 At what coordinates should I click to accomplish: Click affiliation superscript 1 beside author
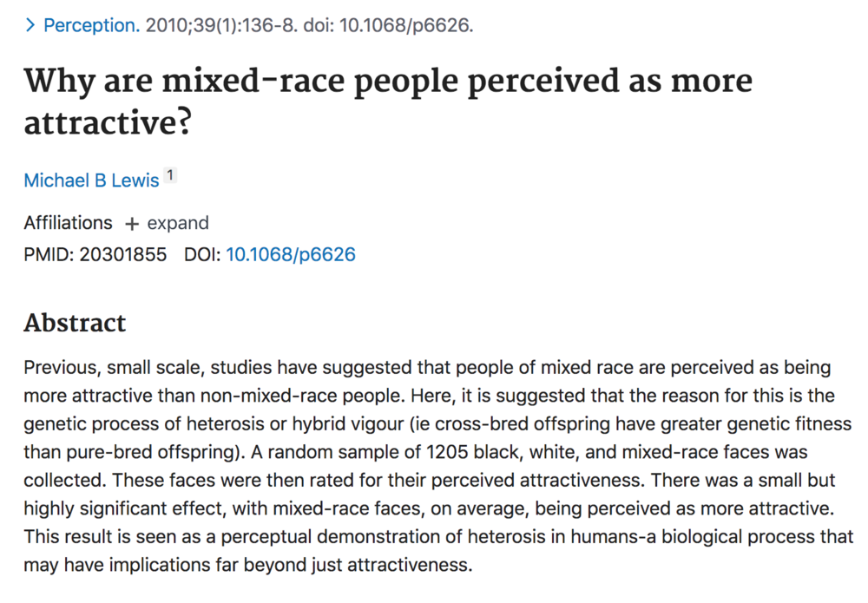point(170,175)
